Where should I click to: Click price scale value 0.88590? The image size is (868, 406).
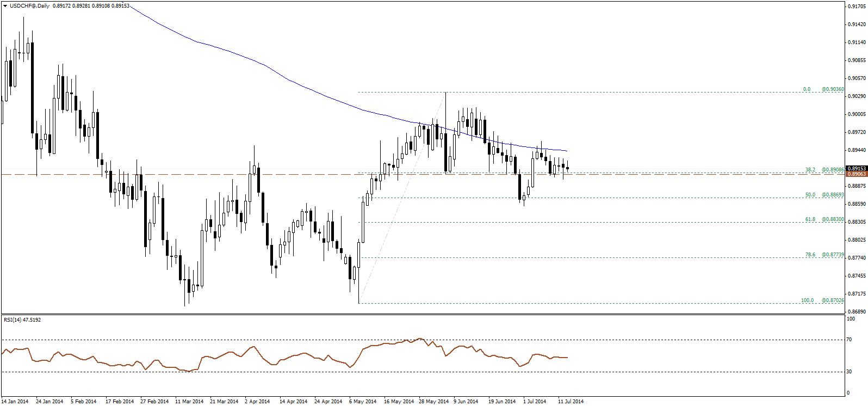tap(858, 204)
